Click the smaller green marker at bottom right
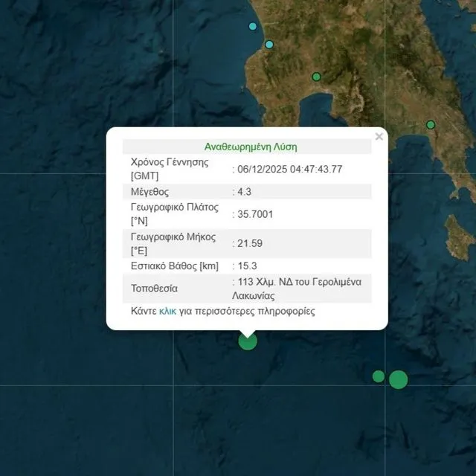476x476 pixels. (379, 376)
